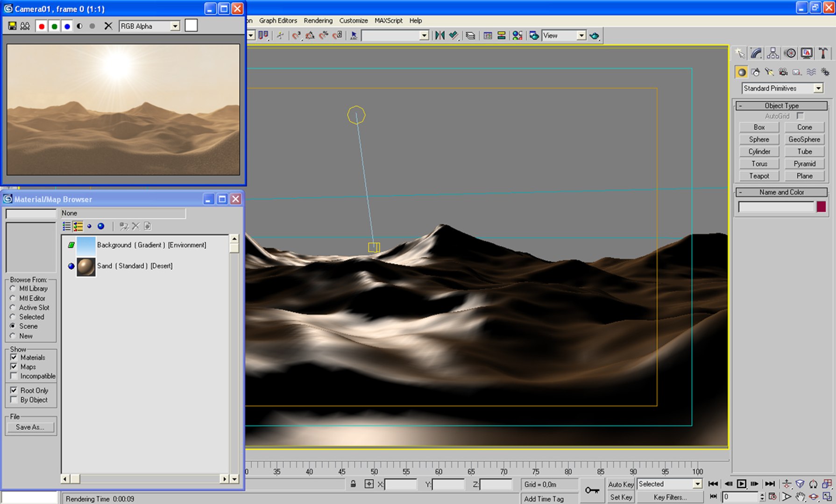The width and height of the screenshot is (836, 504).
Task: Enable the red channel in render window
Action: pos(42,26)
